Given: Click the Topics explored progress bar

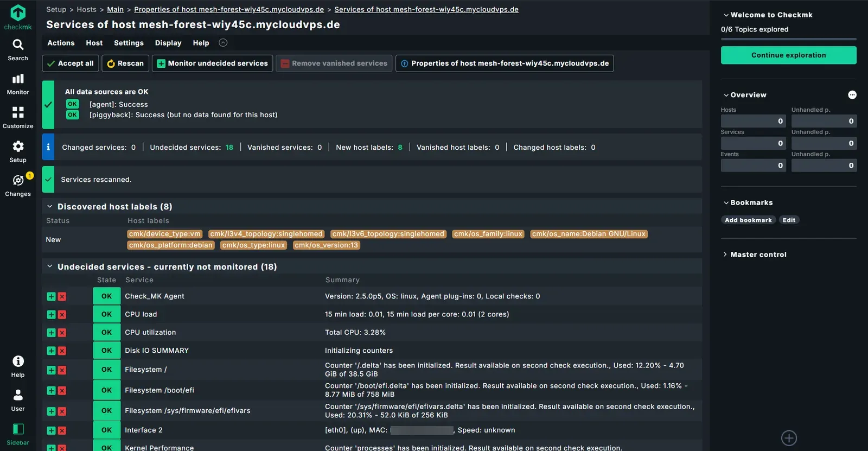Looking at the screenshot, I should (x=789, y=39).
